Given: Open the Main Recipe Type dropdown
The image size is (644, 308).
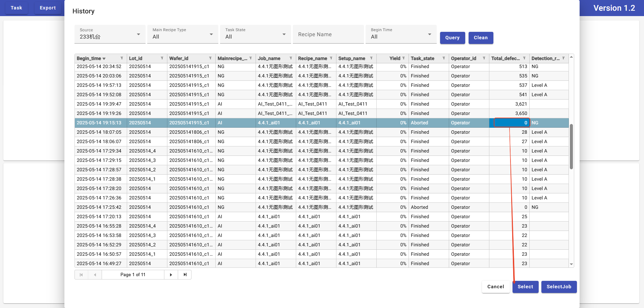Looking at the screenshot, I should click(182, 34).
